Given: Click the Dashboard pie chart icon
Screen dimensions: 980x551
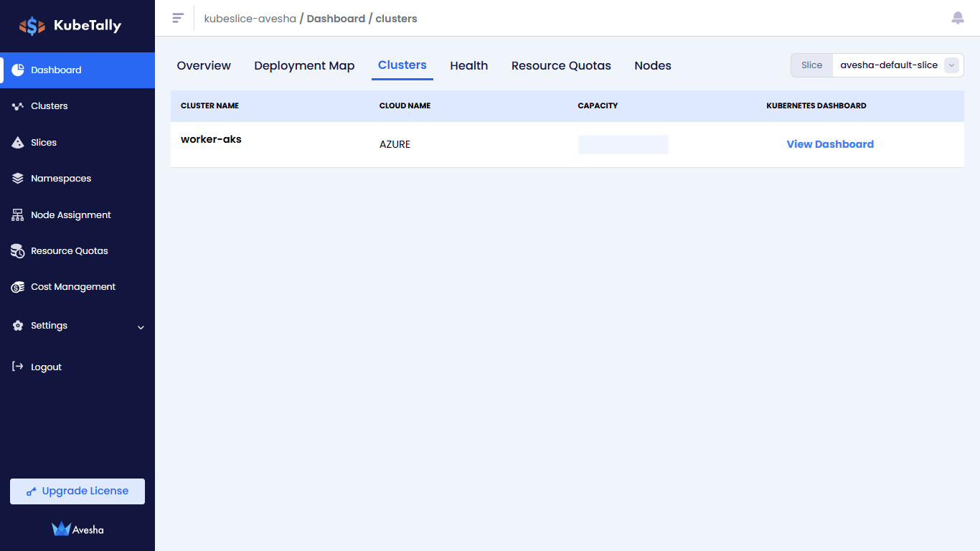Looking at the screenshot, I should [x=18, y=70].
